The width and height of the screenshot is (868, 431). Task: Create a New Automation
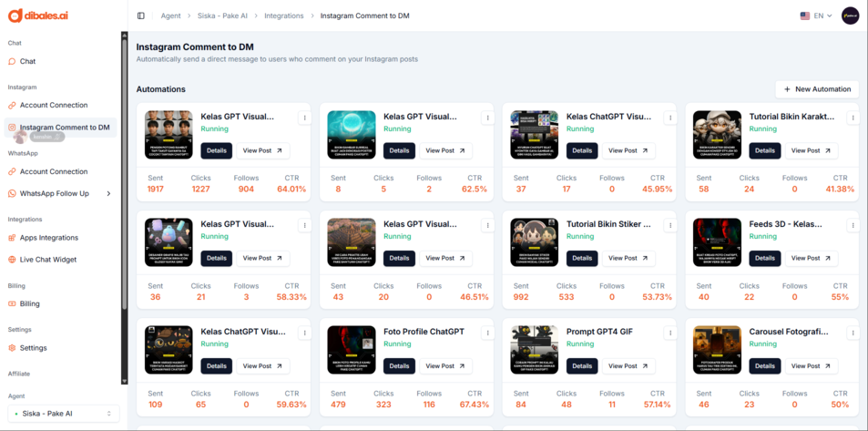point(817,89)
